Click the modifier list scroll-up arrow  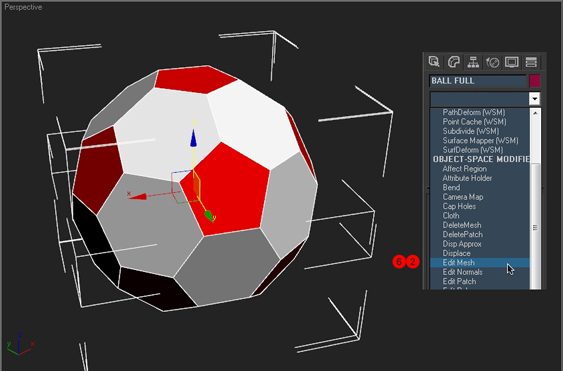click(535, 113)
